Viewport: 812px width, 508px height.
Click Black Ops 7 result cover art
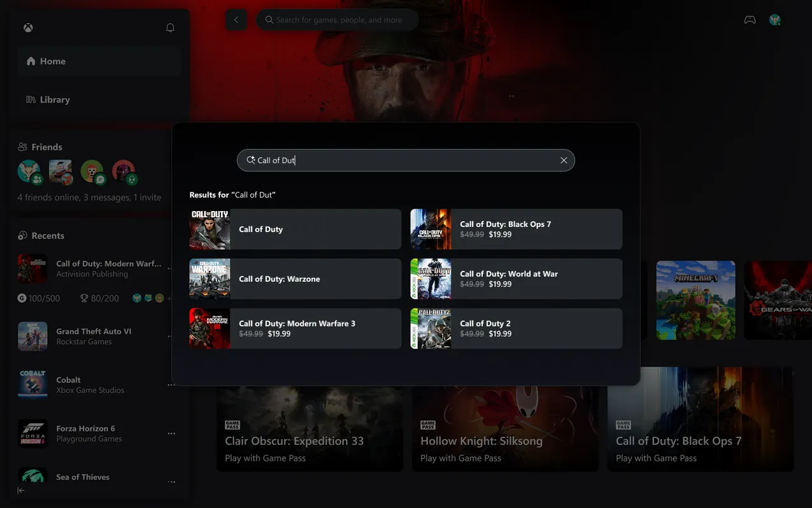[x=431, y=229]
